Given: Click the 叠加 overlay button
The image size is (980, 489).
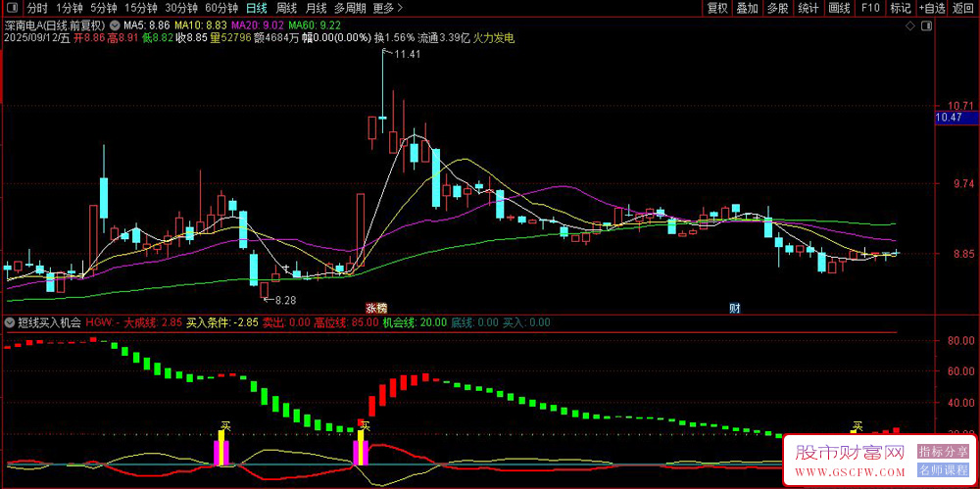Looking at the screenshot, I should pyautogui.click(x=748, y=8).
